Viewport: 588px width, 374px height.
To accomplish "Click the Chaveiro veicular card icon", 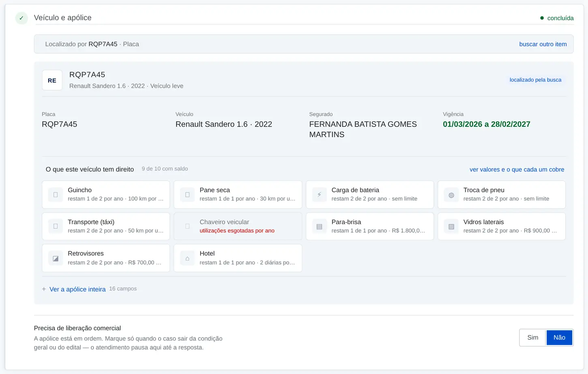I will pos(187,227).
